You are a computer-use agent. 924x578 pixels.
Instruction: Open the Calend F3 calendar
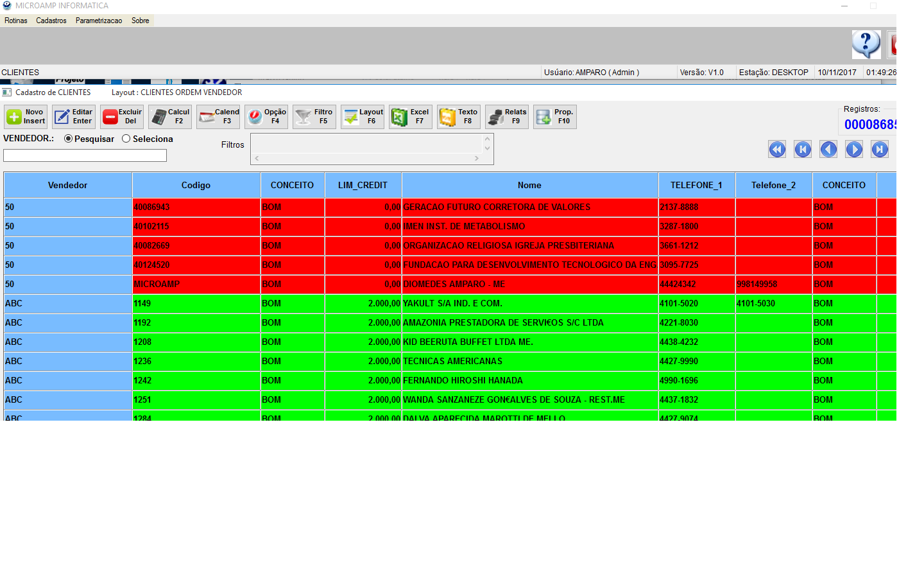218,117
